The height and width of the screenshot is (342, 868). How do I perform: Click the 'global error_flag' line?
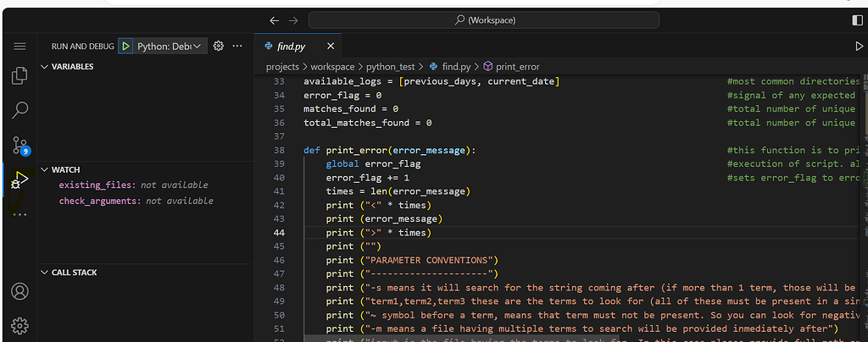click(373, 164)
